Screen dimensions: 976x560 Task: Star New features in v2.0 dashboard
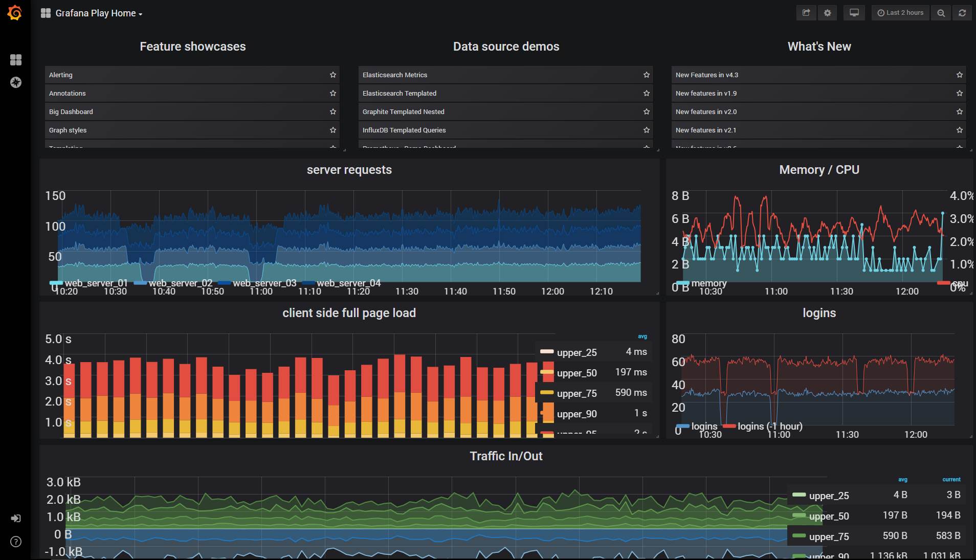(x=960, y=111)
